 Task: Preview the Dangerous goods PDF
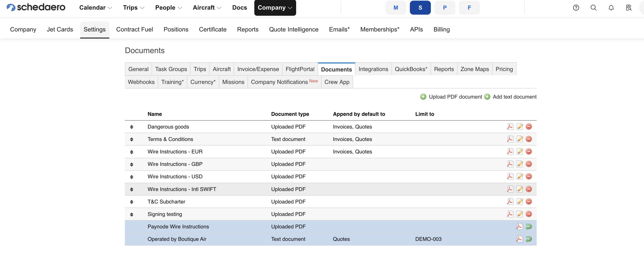[x=510, y=127]
